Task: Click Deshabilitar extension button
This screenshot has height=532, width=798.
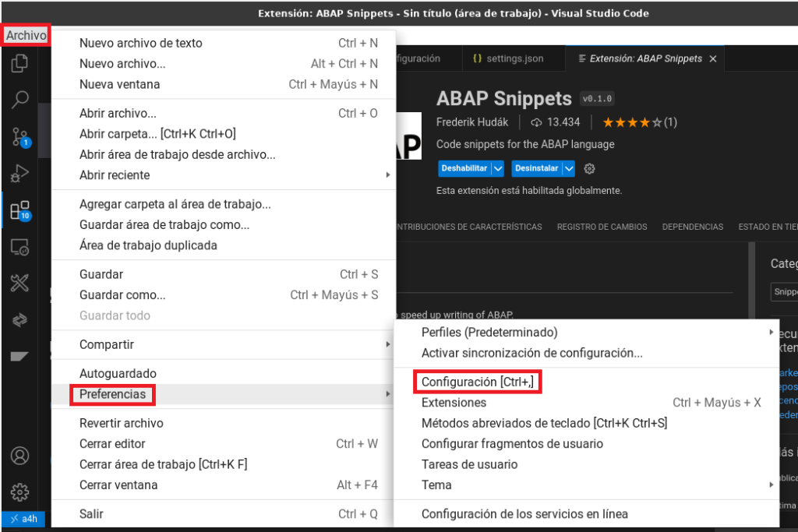Action: [x=464, y=169]
